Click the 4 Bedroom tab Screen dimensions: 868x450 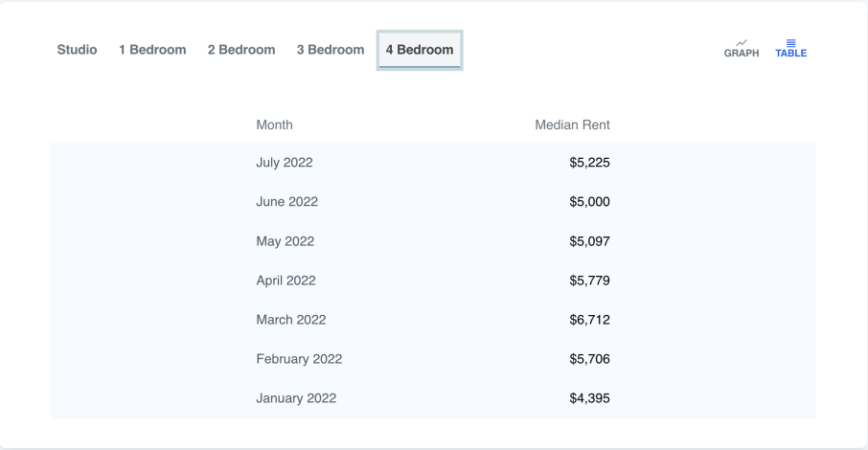pos(420,50)
